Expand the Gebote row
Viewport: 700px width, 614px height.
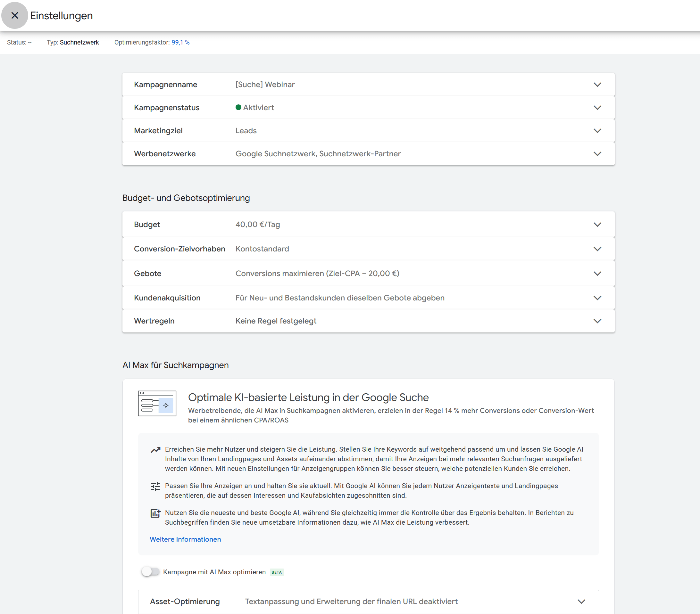598,273
